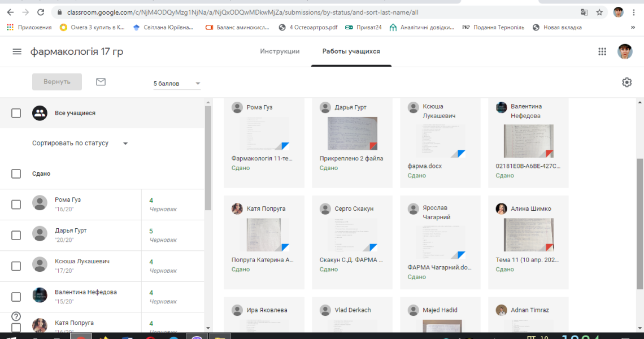Click the browser back arrow
This screenshot has width=644, height=339.
click(x=10, y=12)
